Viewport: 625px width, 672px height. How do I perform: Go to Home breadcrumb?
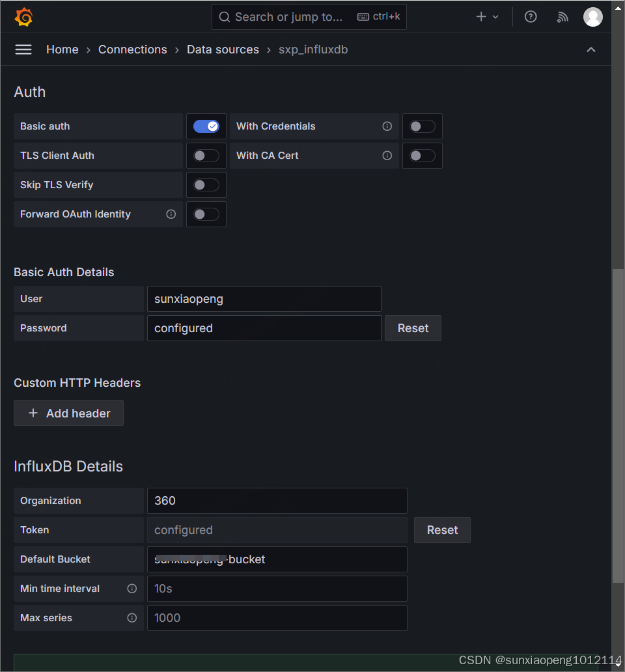(x=62, y=49)
